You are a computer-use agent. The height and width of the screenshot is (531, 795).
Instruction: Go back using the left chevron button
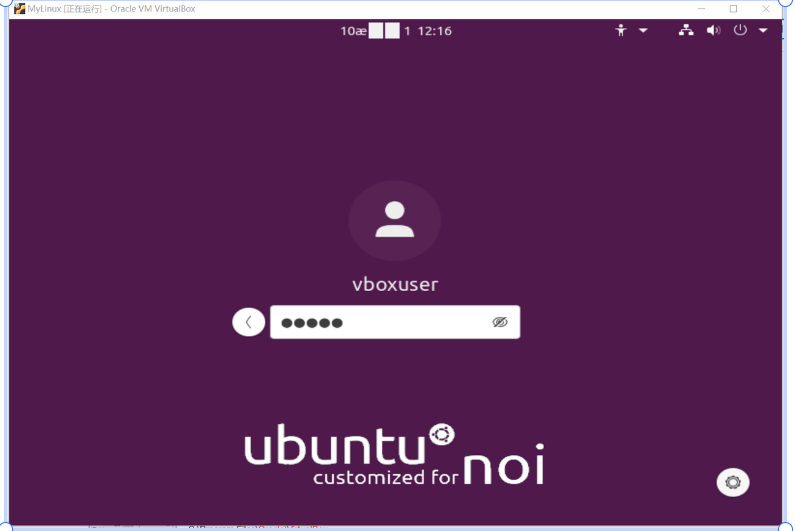pos(248,322)
